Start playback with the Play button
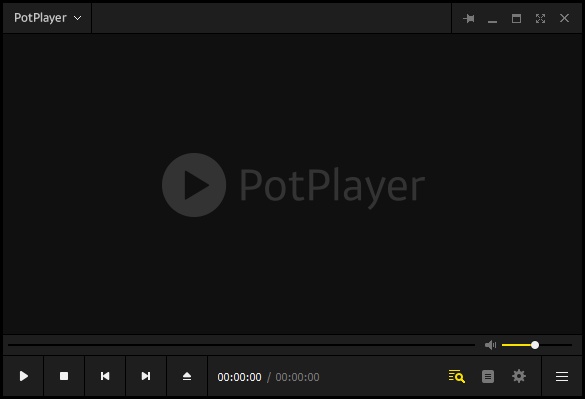 pyautogui.click(x=24, y=376)
